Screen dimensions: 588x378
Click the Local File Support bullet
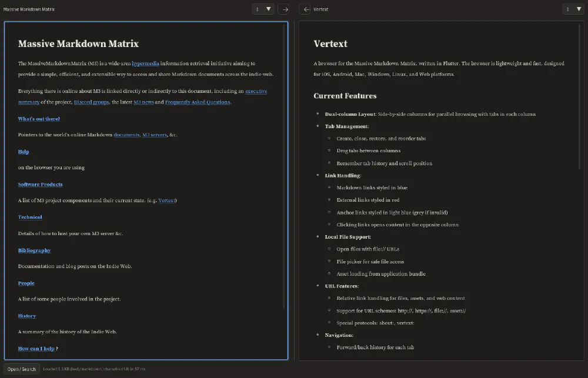pos(348,237)
